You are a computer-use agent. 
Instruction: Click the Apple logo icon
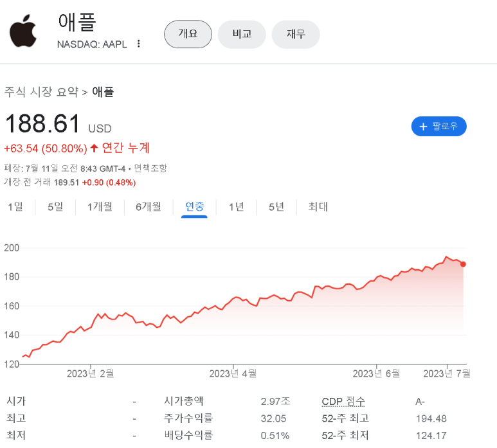coord(23,31)
